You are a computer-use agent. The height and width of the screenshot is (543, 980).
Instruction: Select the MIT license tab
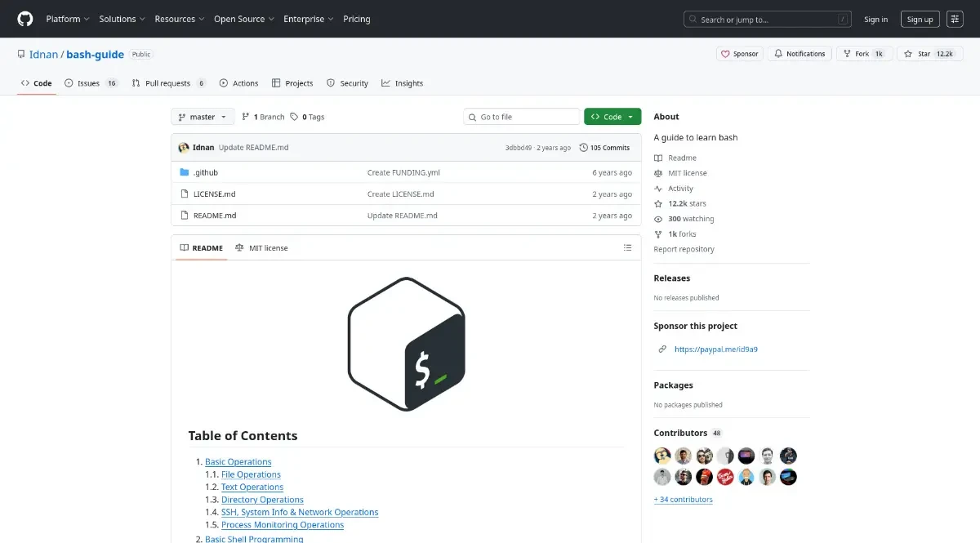pyautogui.click(x=261, y=247)
